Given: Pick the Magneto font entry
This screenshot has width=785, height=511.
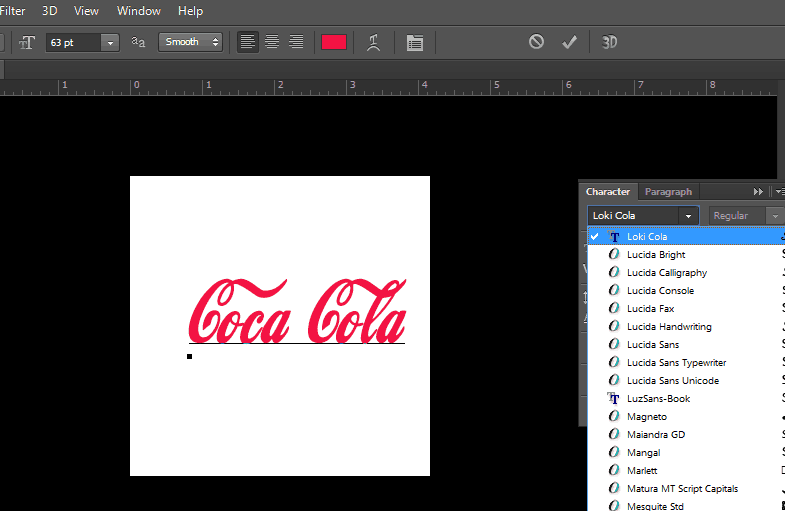Looking at the screenshot, I should 646,417.
